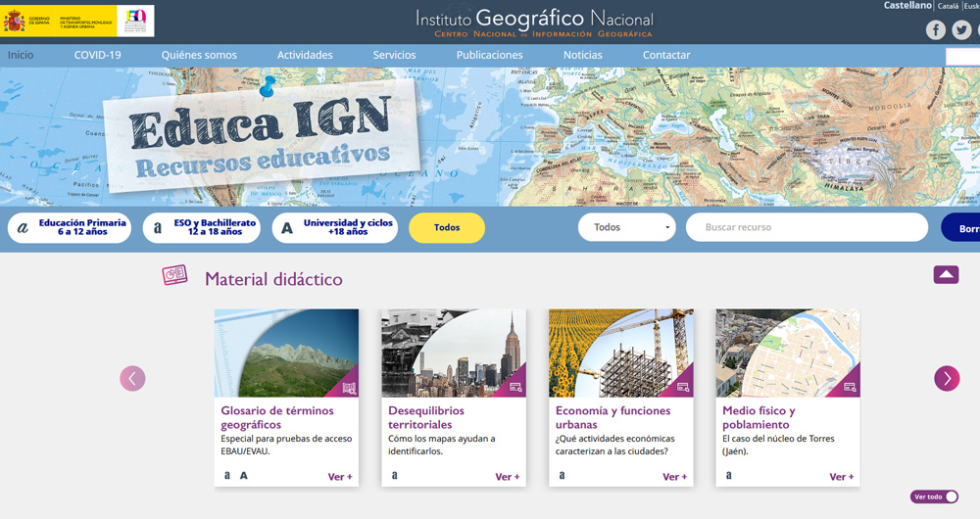Image resolution: width=980 pixels, height=519 pixels.
Task: Open the Actividades menu
Action: coord(305,55)
